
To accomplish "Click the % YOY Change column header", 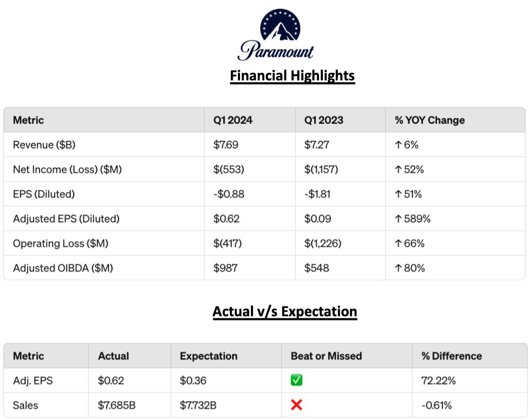I will point(430,120).
